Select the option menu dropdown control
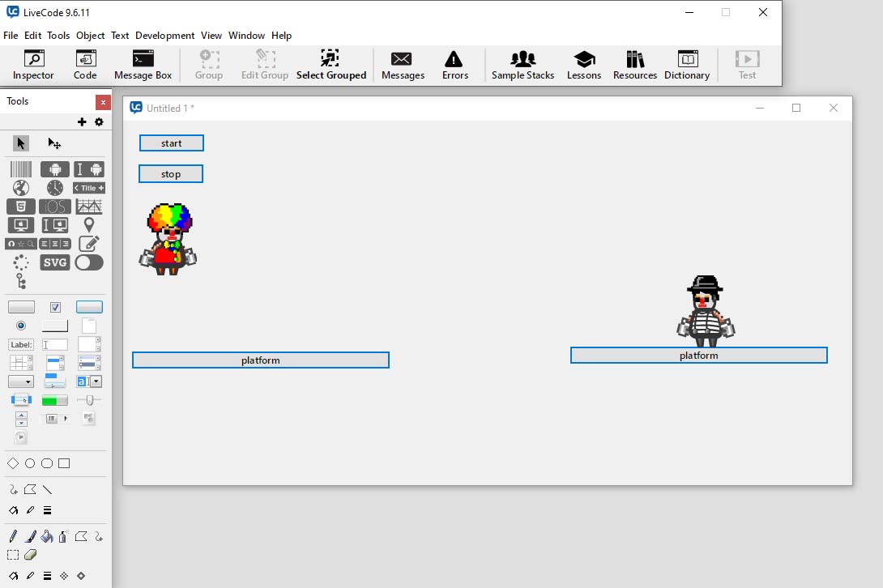The width and height of the screenshot is (883, 588). pyautogui.click(x=21, y=381)
